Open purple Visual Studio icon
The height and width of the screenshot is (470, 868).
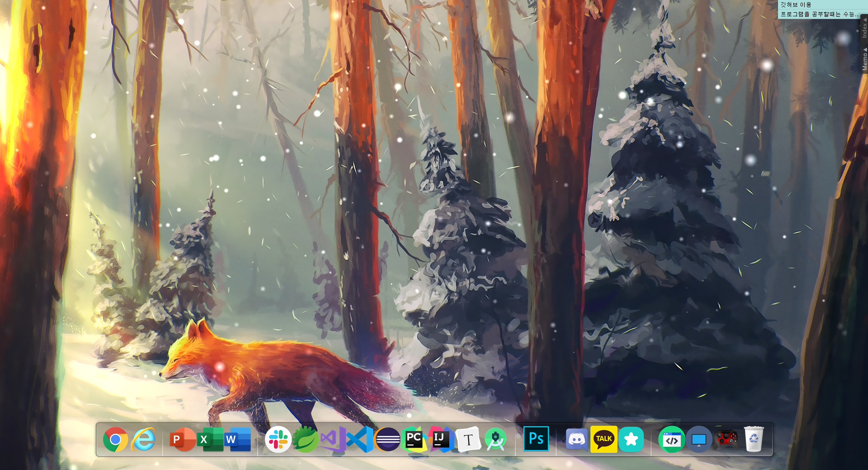pos(333,439)
